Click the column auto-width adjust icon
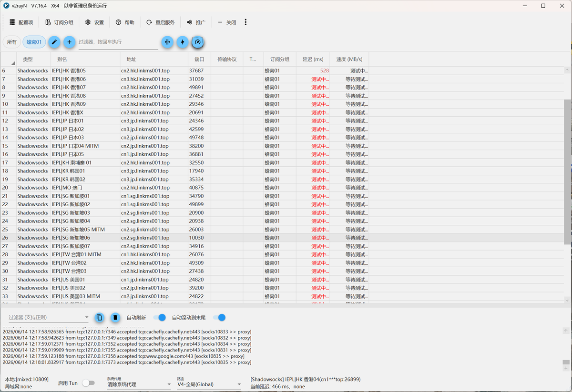 point(167,42)
